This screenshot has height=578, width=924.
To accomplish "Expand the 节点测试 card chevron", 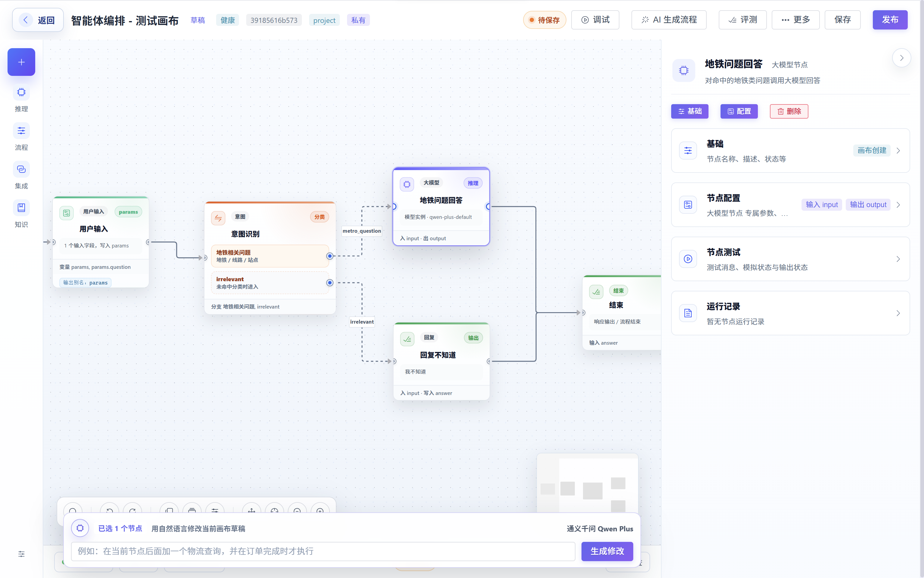I will pos(898,259).
